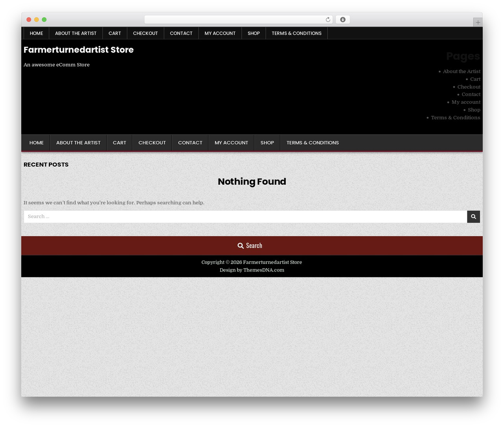The height and width of the screenshot is (427, 504).
Task: Select CONTACT in the gray primary navigation
Action: (190, 143)
